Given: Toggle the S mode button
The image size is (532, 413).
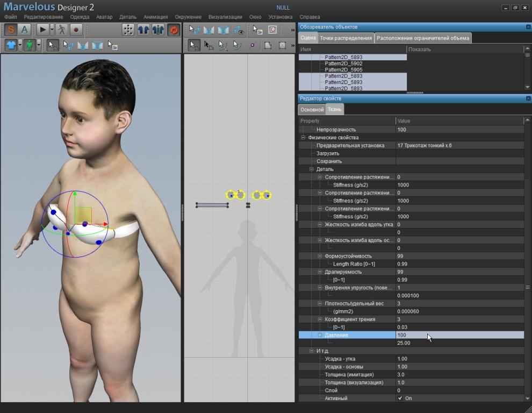Looking at the screenshot, I should (10, 30).
